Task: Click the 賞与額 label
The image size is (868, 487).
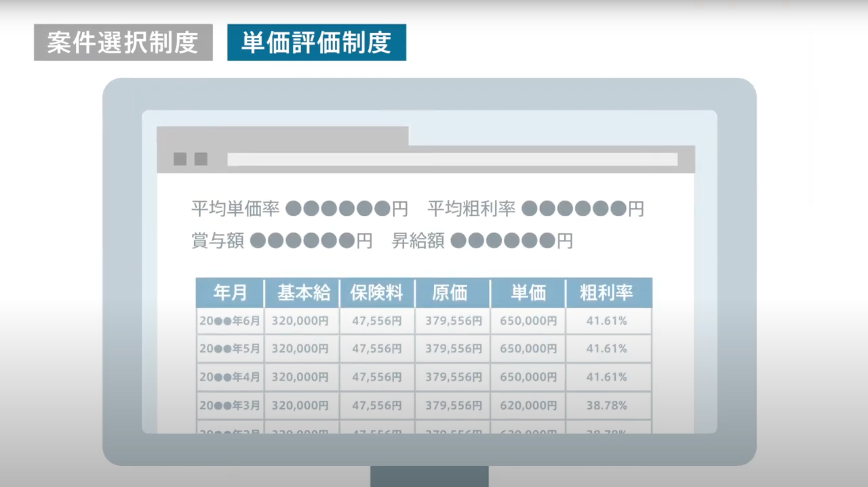Action: [218, 241]
